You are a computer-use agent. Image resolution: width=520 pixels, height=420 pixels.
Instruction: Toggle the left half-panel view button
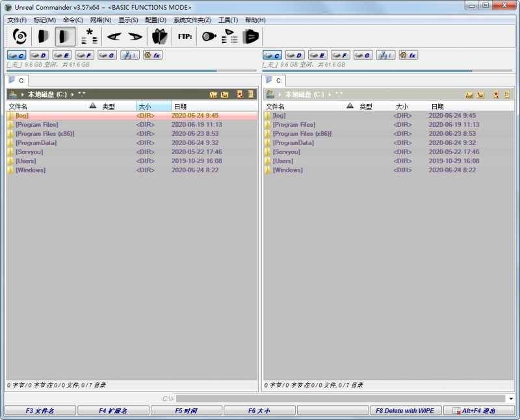[x=43, y=36]
